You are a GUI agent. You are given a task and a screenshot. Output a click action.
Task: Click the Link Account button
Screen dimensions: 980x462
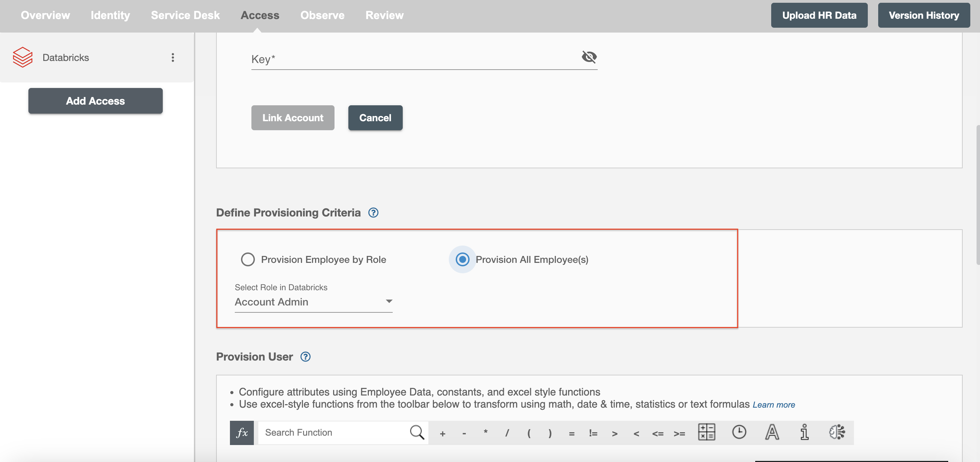pos(293,117)
